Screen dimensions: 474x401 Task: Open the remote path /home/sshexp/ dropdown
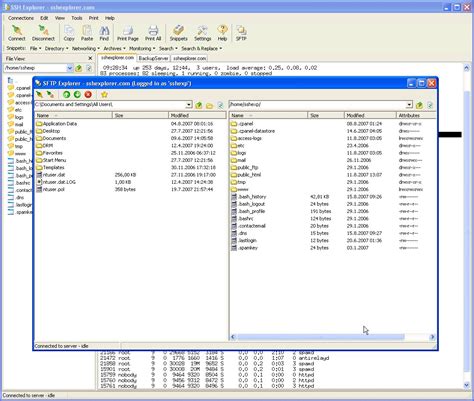pos(409,105)
